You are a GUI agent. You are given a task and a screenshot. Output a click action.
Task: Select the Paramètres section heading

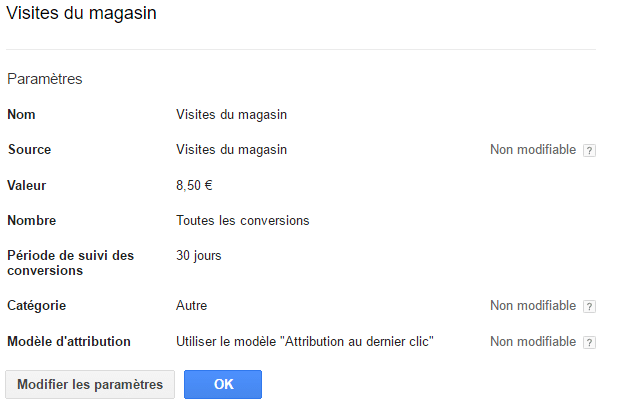click(x=45, y=79)
